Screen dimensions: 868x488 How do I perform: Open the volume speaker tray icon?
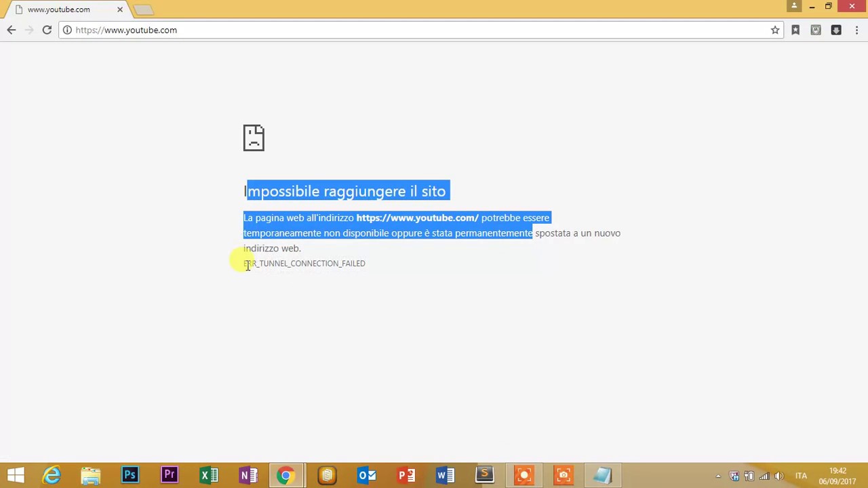(x=779, y=476)
